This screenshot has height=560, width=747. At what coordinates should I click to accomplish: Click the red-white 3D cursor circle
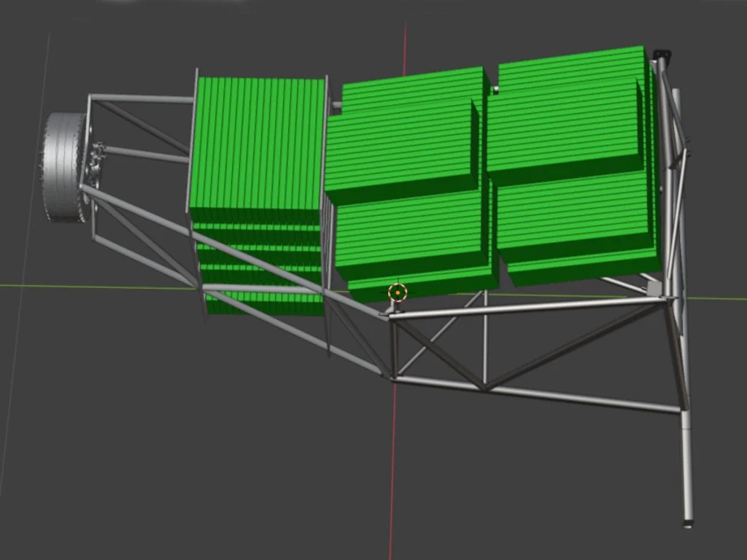click(x=398, y=292)
